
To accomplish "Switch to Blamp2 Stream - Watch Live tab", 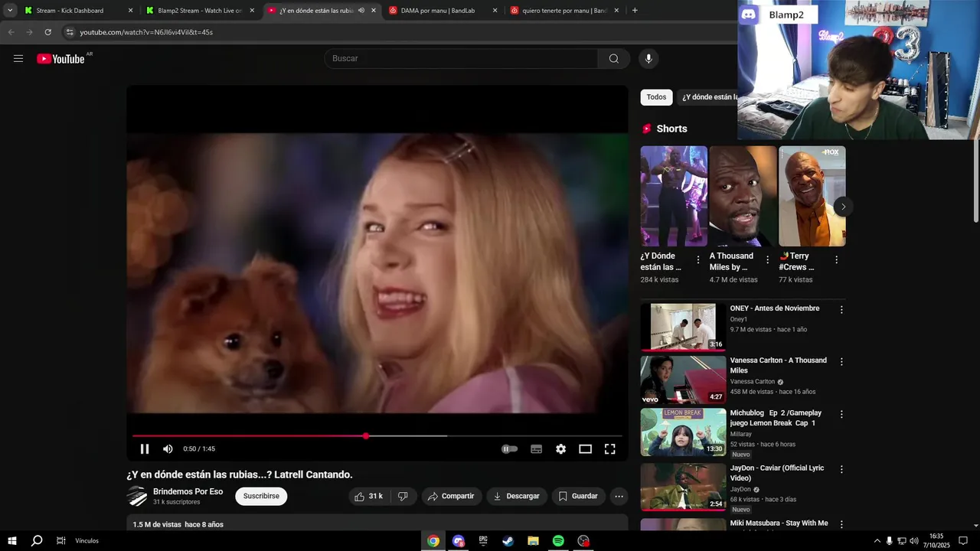I will coord(199,11).
